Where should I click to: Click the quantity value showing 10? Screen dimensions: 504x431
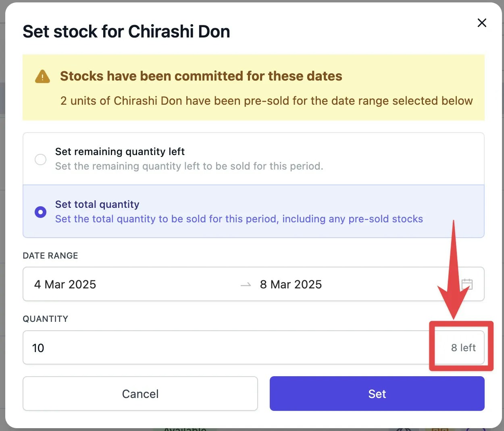click(x=38, y=348)
